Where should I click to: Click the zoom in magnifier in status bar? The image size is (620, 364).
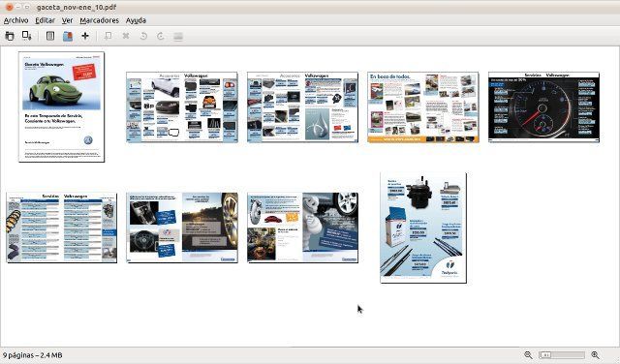(595, 355)
